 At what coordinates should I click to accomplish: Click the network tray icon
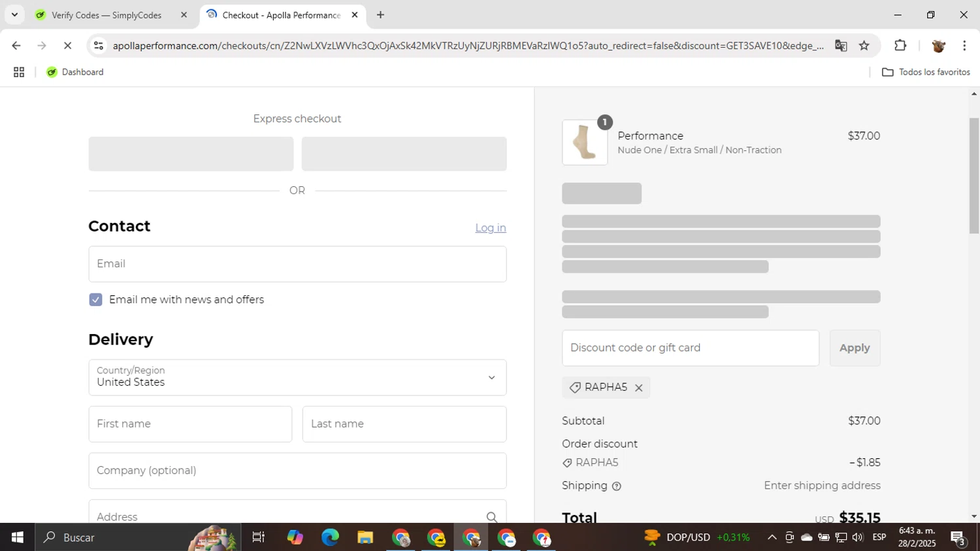(x=841, y=537)
